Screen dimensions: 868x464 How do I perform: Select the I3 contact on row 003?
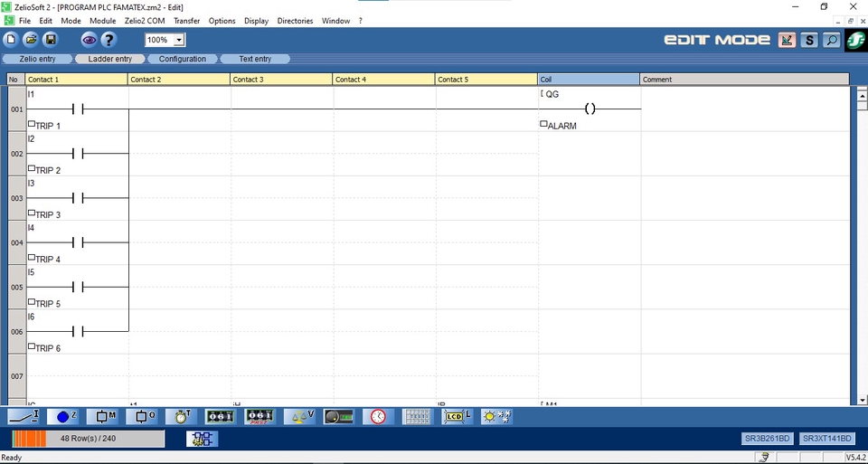click(x=78, y=198)
